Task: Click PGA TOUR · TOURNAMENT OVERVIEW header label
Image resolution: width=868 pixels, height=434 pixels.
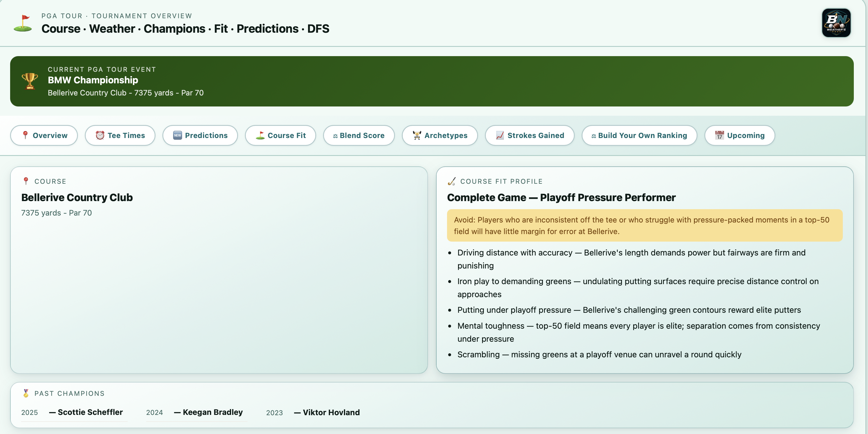Action: click(117, 16)
